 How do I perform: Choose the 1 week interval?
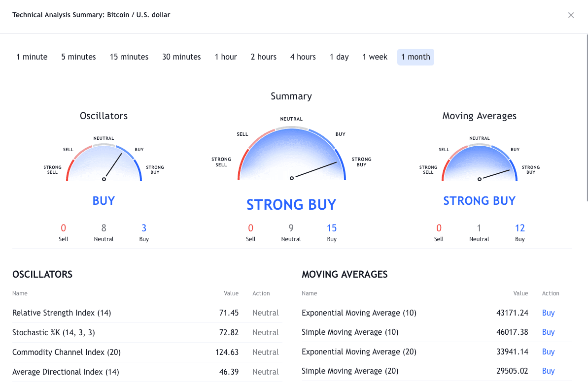point(375,57)
